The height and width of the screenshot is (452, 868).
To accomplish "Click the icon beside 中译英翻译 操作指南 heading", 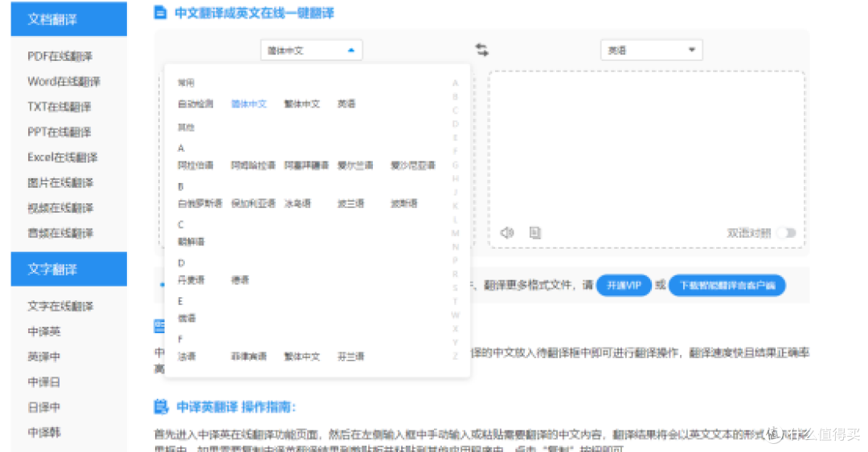I will pyautogui.click(x=161, y=406).
